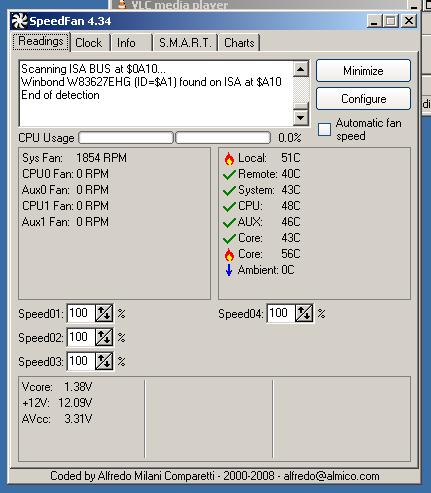This screenshot has width=431, height=493.
Task: Open the Charts tab
Action: [x=239, y=43]
